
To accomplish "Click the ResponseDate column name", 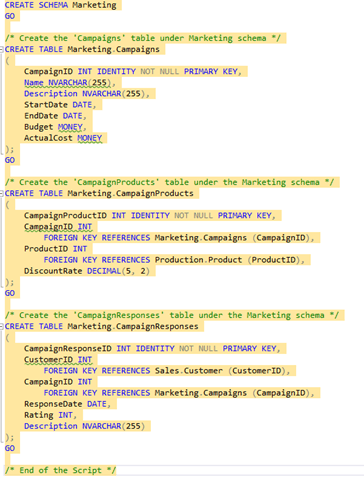I will [53, 404].
